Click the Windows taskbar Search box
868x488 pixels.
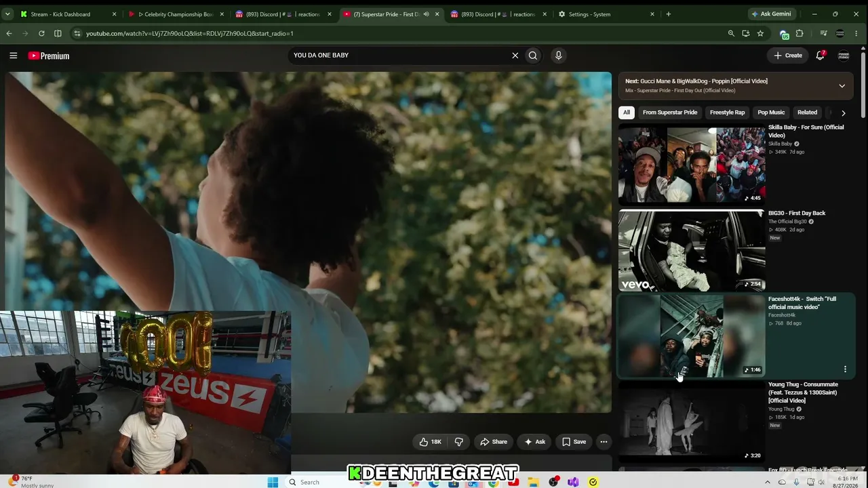tap(319, 482)
